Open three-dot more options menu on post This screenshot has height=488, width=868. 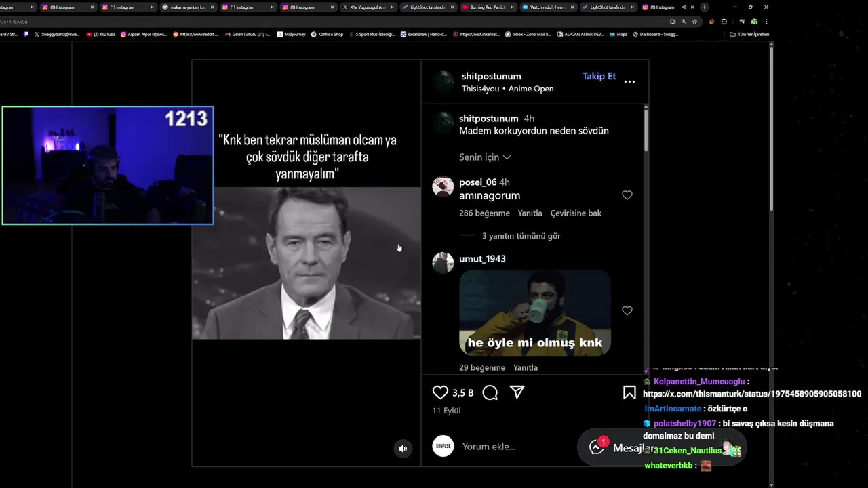click(629, 82)
